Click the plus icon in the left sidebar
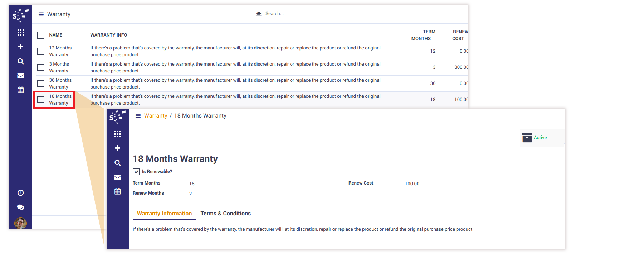The width and height of the screenshot is (644, 258). [21, 47]
